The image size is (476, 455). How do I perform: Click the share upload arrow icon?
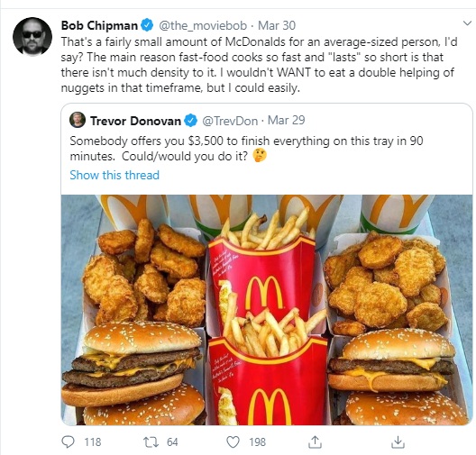tap(315, 442)
